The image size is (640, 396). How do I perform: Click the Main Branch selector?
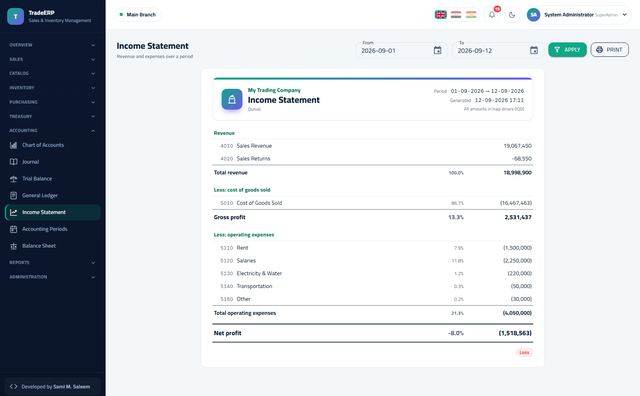coord(137,15)
